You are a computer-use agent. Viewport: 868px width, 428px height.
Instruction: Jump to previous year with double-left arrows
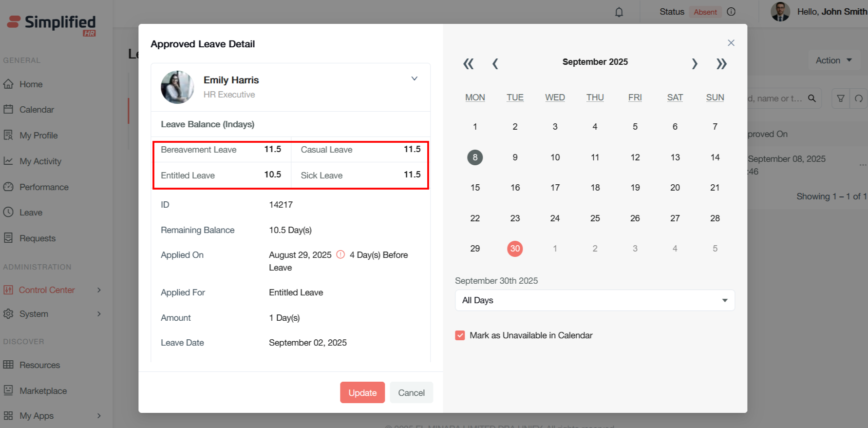point(468,64)
